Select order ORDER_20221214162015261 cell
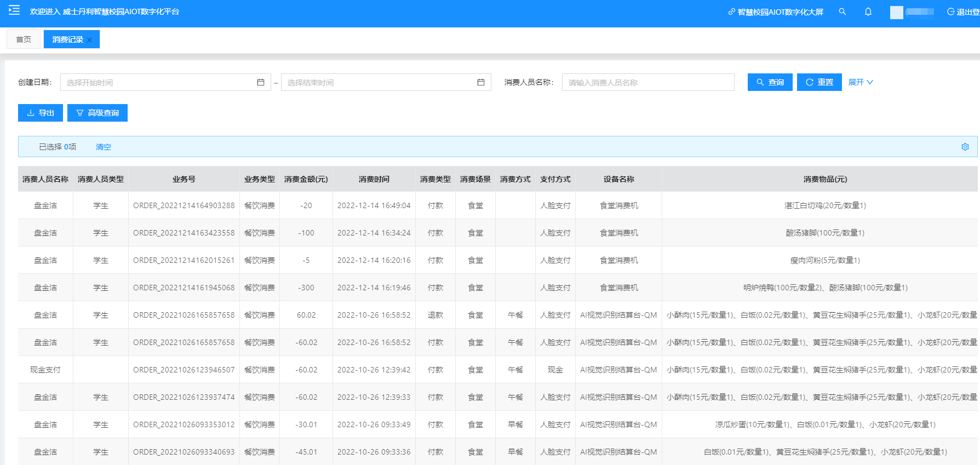 pyautogui.click(x=184, y=260)
